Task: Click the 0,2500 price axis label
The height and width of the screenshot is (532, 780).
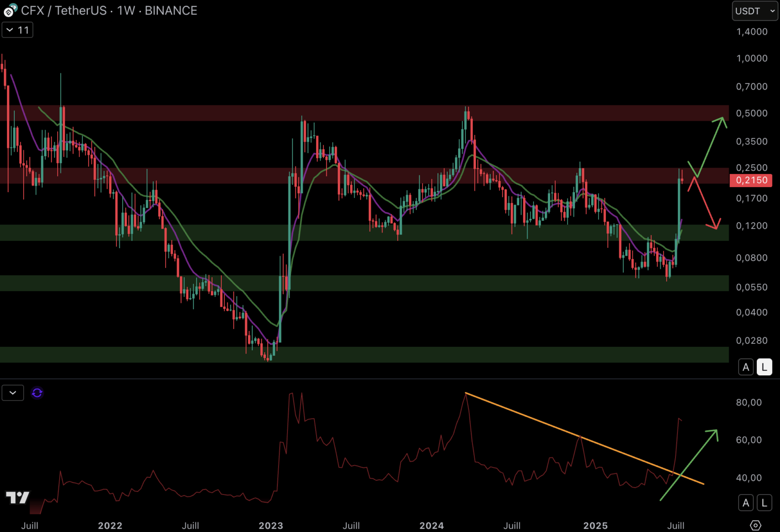Action: pos(751,168)
